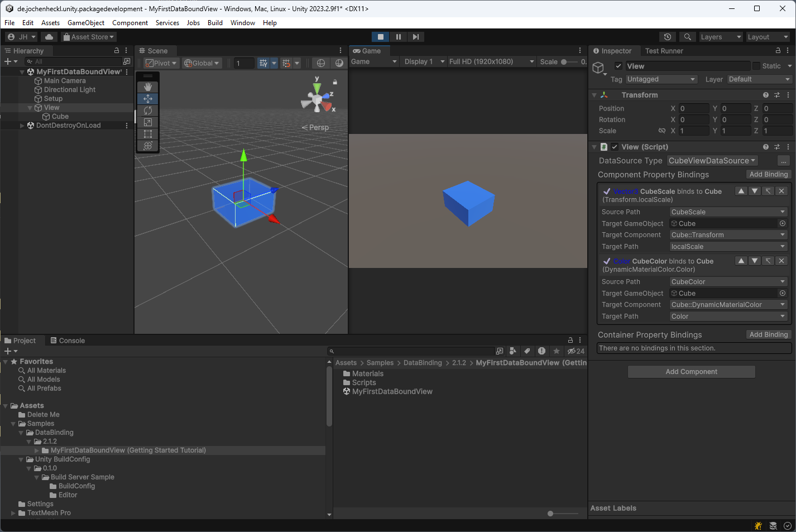Viewport: 796px width, 532px height.
Task: Switch to the Console tab
Action: pyautogui.click(x=68, y=341)
